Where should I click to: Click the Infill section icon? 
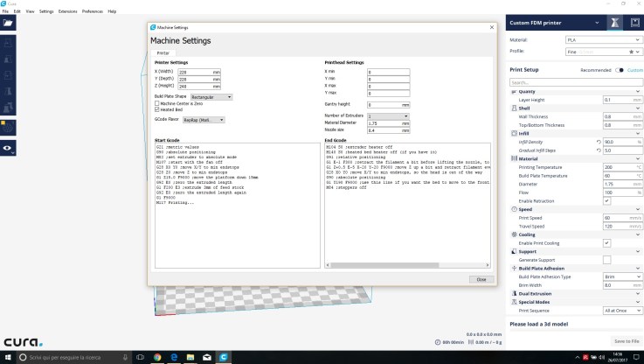coord(514,133)
